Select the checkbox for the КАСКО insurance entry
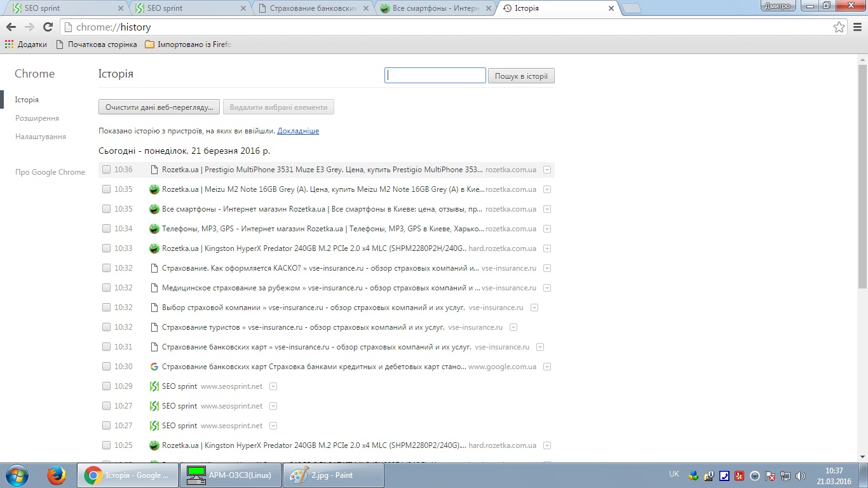Screen dimensions: 868x488 pyautogui.click(x=106, y=268)
